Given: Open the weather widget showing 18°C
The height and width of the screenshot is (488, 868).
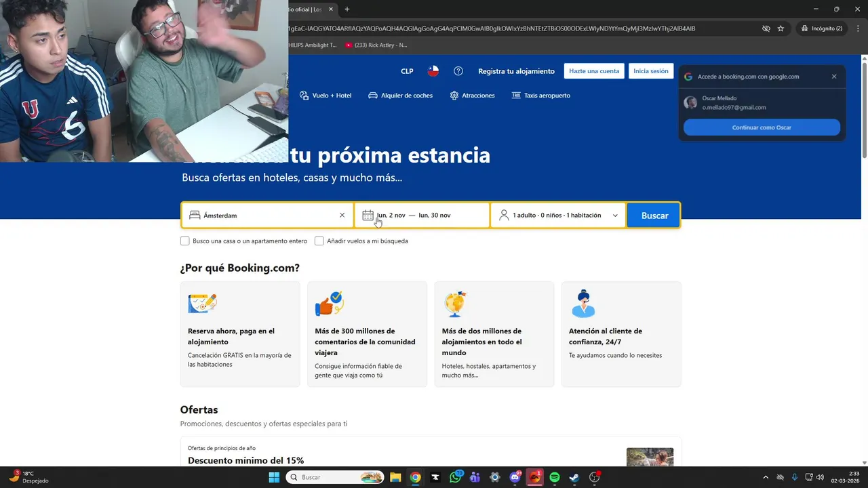Looking at the screenshot, I should coord(28,477).
